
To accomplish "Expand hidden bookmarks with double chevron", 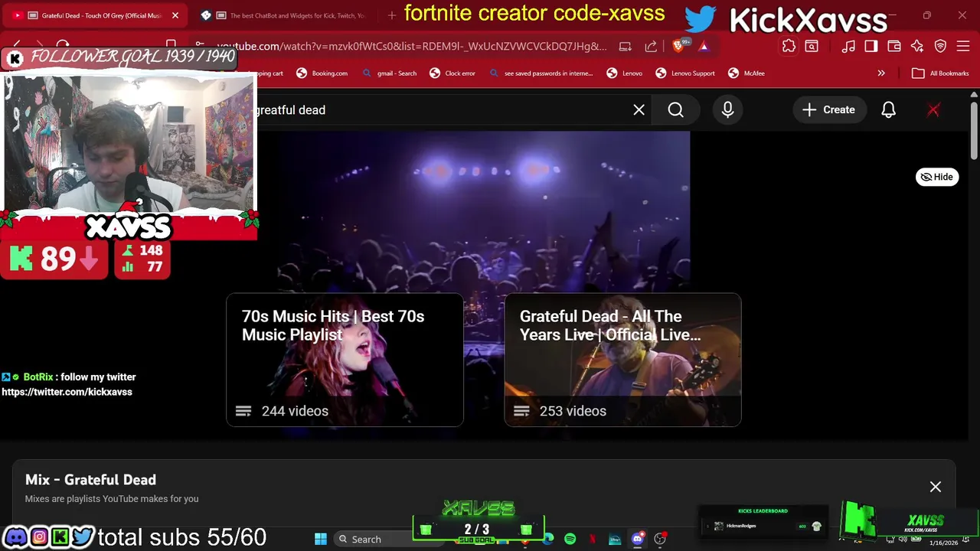I will pyautogui.click(x=881, y=73).
